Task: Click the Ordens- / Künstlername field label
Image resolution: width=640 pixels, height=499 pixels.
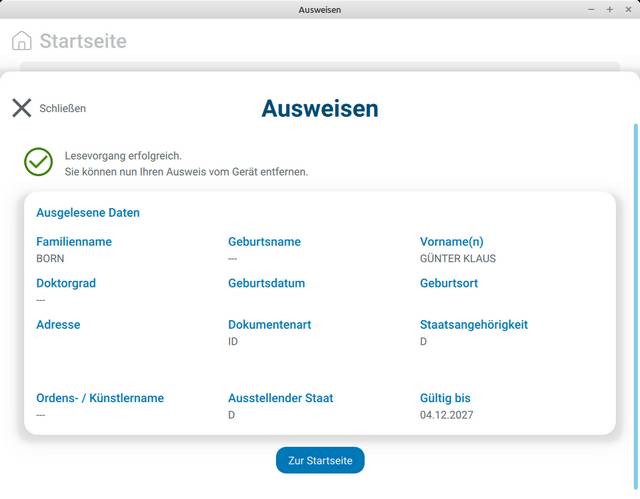Action: click(99, 398)
